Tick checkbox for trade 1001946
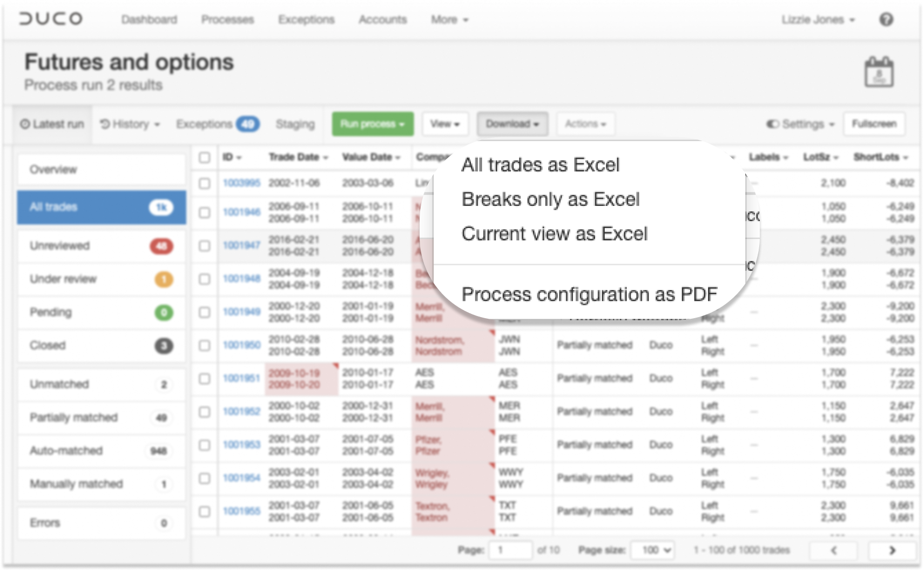The height and width of the screenshot is (571, 924). pyautogui.click(x=204, y=212)
